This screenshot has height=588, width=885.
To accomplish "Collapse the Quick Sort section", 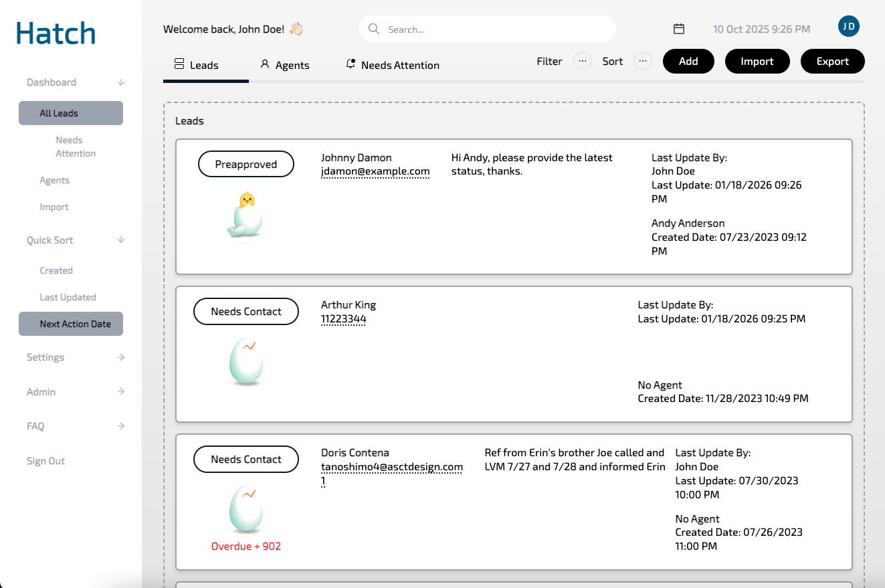I will [x=121, y=239].
